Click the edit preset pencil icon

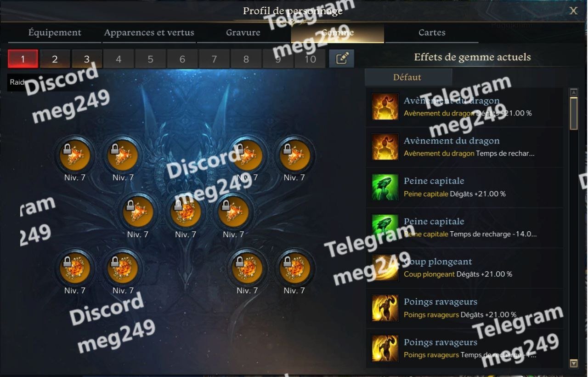(x=341, y=58)
